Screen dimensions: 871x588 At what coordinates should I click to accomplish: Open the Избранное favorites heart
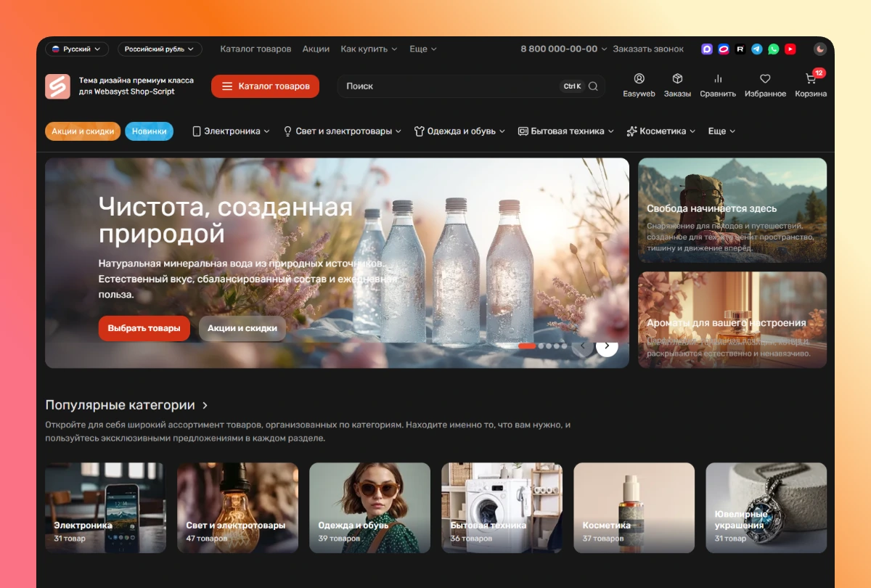point(766,85)
